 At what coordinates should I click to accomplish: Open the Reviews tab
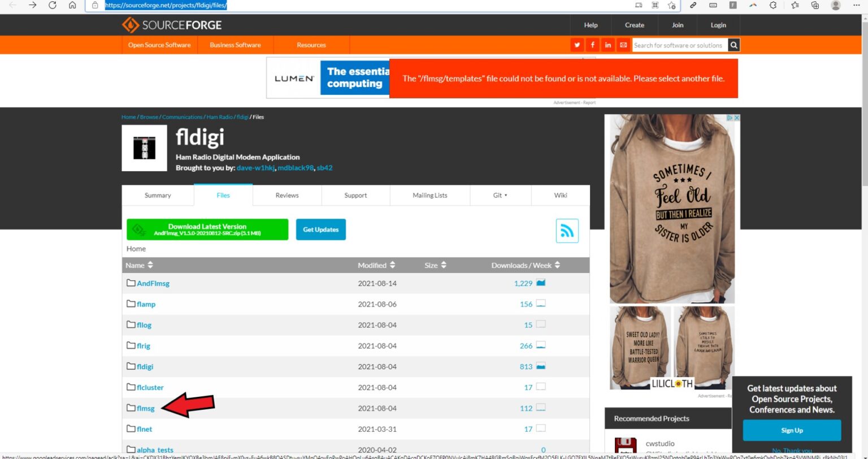pyautogui.click(x=287, y=196)
